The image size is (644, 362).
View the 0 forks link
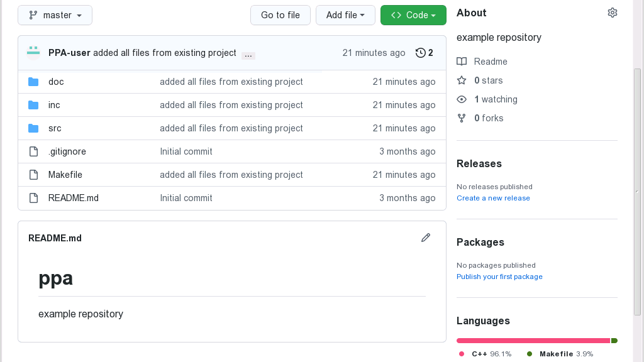point(489,118)
